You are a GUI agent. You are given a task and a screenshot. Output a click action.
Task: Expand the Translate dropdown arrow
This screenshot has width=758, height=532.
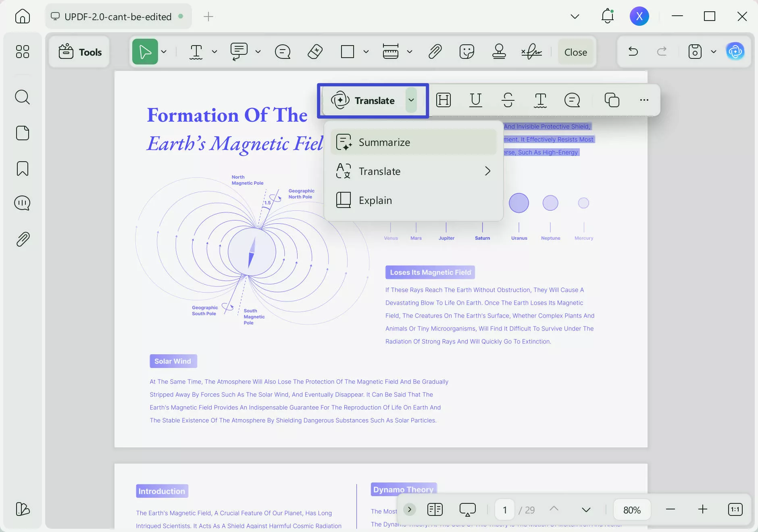pyautogui.click(x=412, y=101)
